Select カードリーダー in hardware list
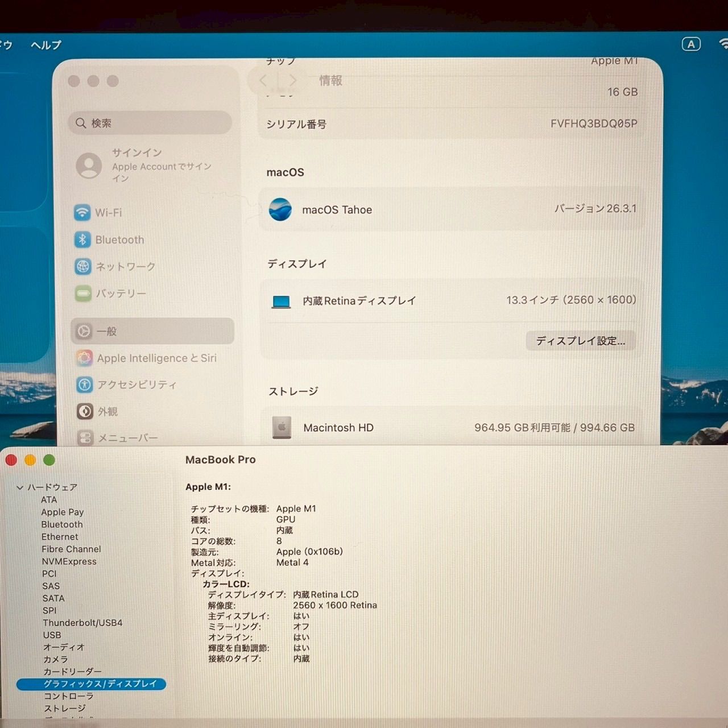This screenshot has height=728, width=728. pyautogui.click(x=73, y=672)
